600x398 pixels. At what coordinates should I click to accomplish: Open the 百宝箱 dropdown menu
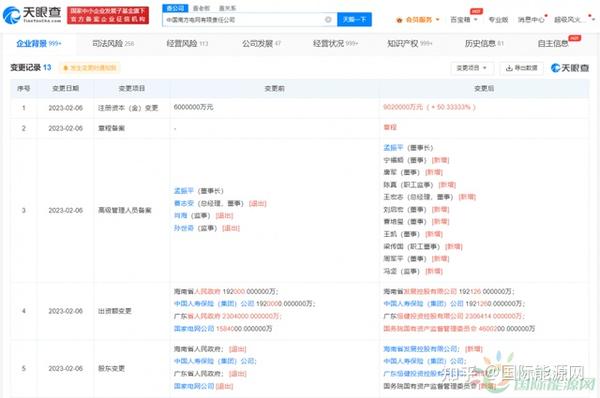pyautogui.click(x=464, y=20)
